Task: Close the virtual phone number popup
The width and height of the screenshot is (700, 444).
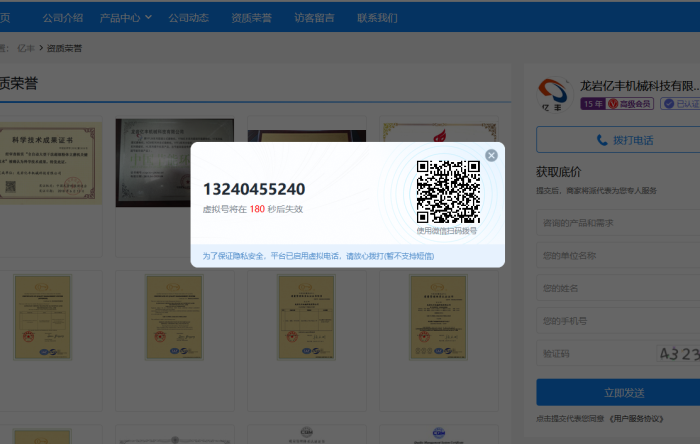Action: click(491, 155)
